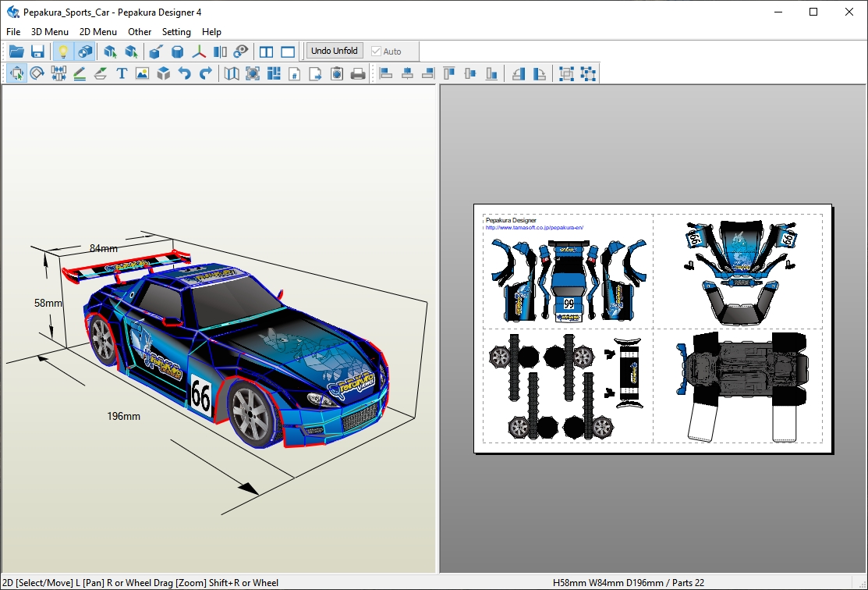868x590 pixels.
Task: Open the File menu
Action: pos(13,32)
